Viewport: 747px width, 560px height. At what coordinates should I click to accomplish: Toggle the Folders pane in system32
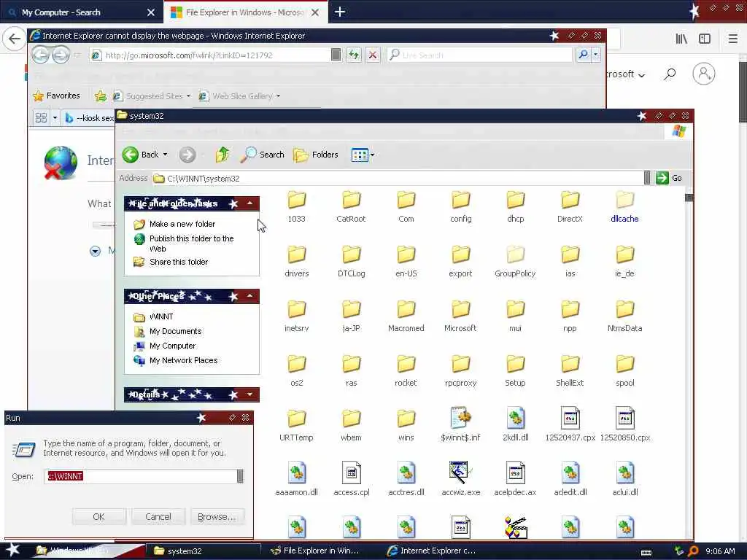click(x=315, y=155)
